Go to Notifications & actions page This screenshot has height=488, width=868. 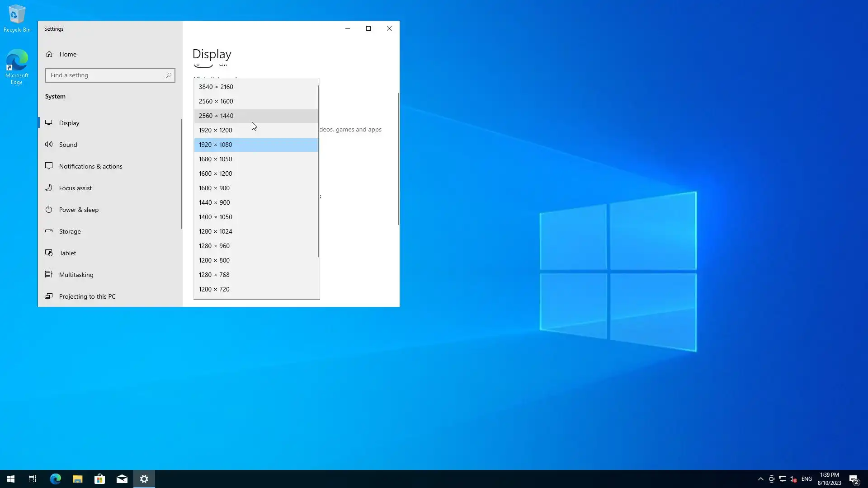[90, 166]
